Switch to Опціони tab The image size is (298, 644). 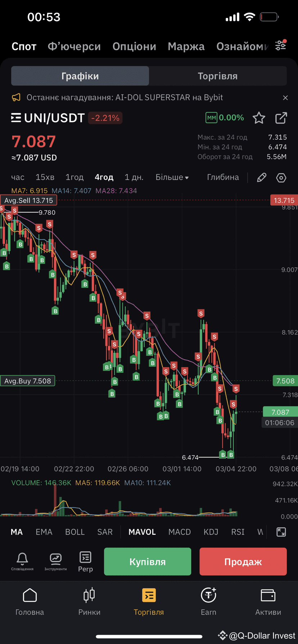point(134,46)
